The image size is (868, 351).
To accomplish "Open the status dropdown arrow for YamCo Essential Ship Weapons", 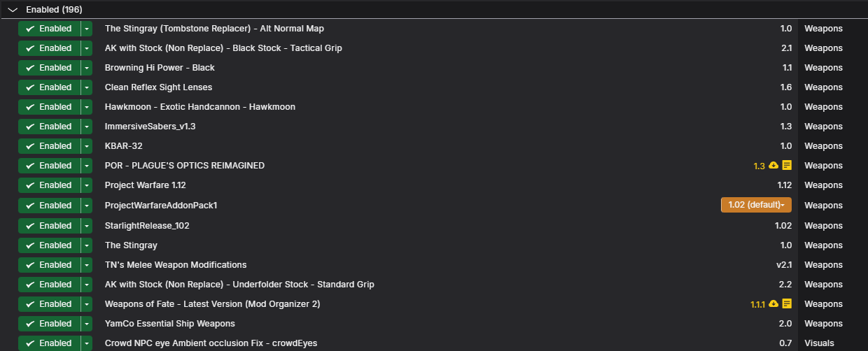I will (x=86, y=324).
